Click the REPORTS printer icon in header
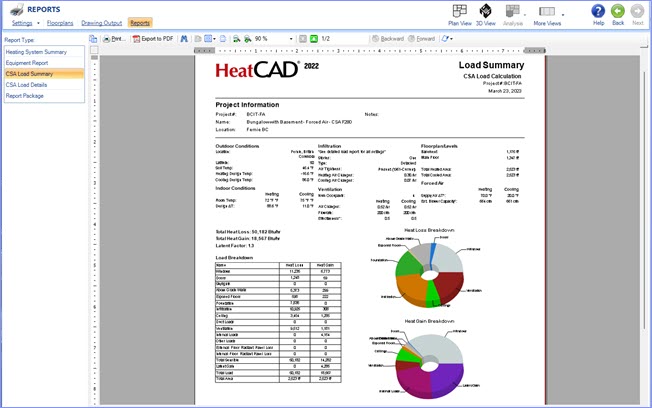Screen dimensions: 652x408 point(16,10)
